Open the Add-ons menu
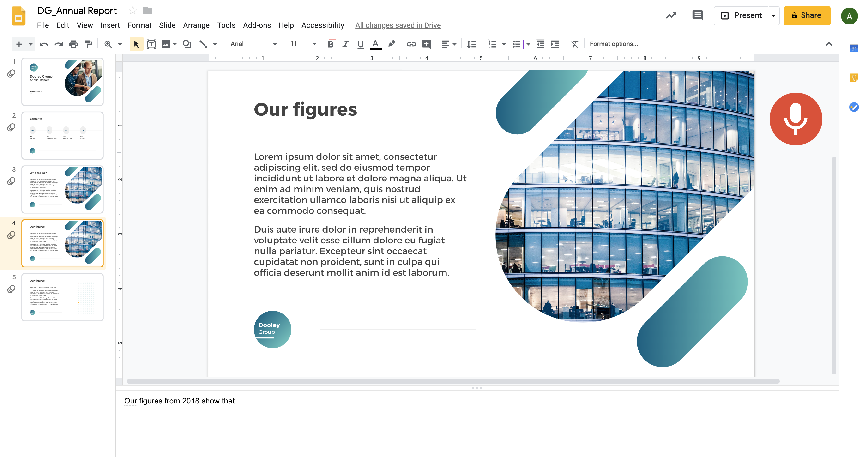Viewport: 868px width, 457px height. [257, 25]
